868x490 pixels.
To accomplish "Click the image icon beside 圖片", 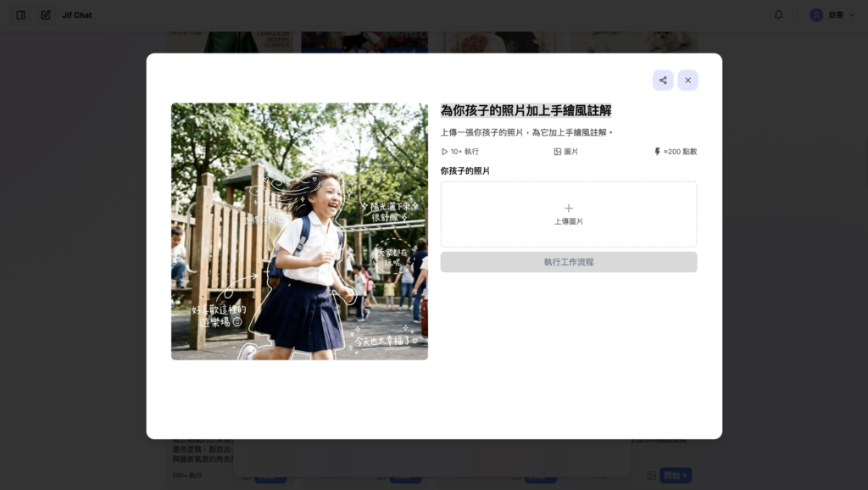I will [x=558, y=152].
